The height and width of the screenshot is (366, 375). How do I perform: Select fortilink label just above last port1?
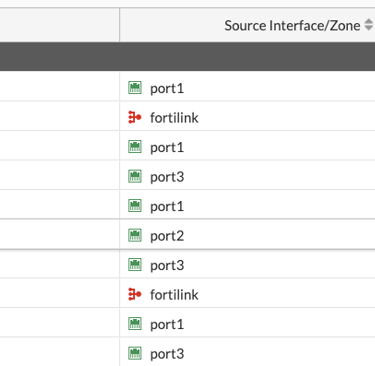pyautogui.click(x=174, y=295)
